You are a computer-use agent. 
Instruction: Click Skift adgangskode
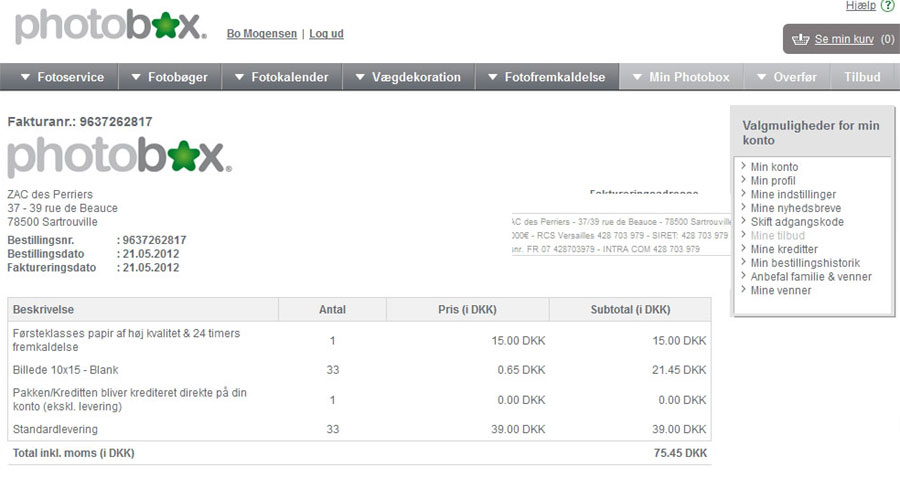pos(797,222)
